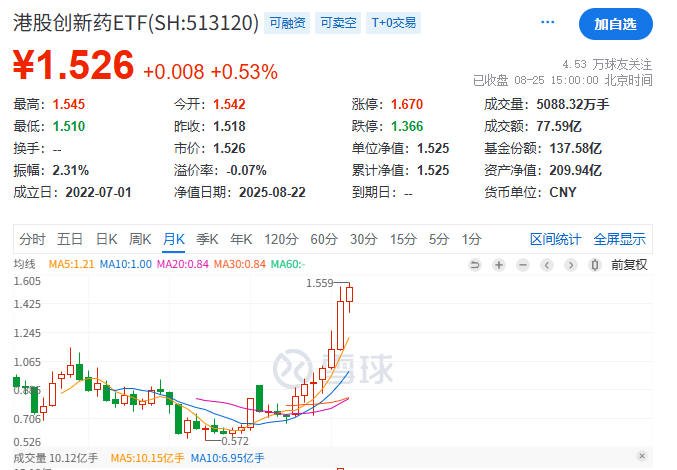This screenshot has height=470, width=677.
Task: Click the 振幅 value 2.31%
Action: pyautogui.click(x=70, y=170)
